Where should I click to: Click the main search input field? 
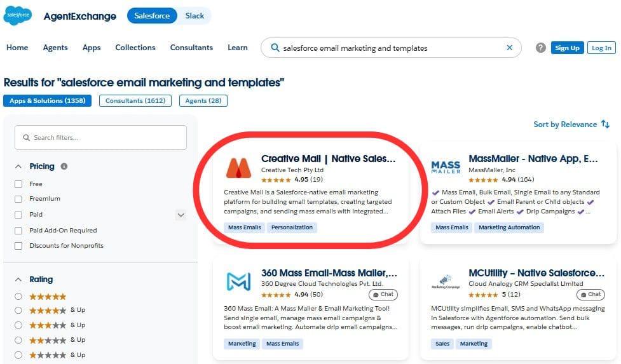coord(392,48)
